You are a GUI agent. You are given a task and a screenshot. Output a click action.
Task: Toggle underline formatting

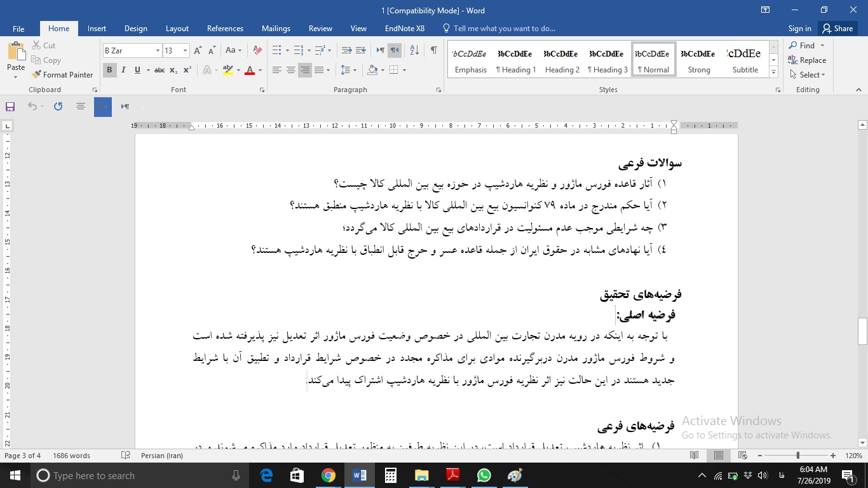[137, 70]
